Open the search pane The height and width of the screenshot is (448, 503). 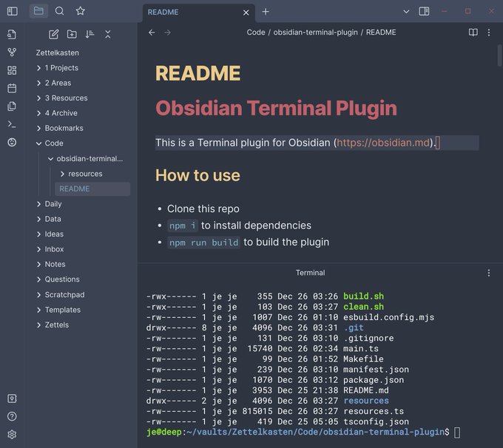tap(59, 11)
